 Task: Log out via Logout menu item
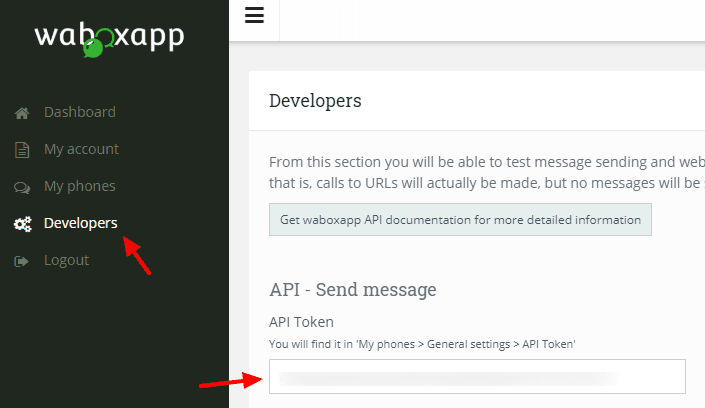point(66,260)
